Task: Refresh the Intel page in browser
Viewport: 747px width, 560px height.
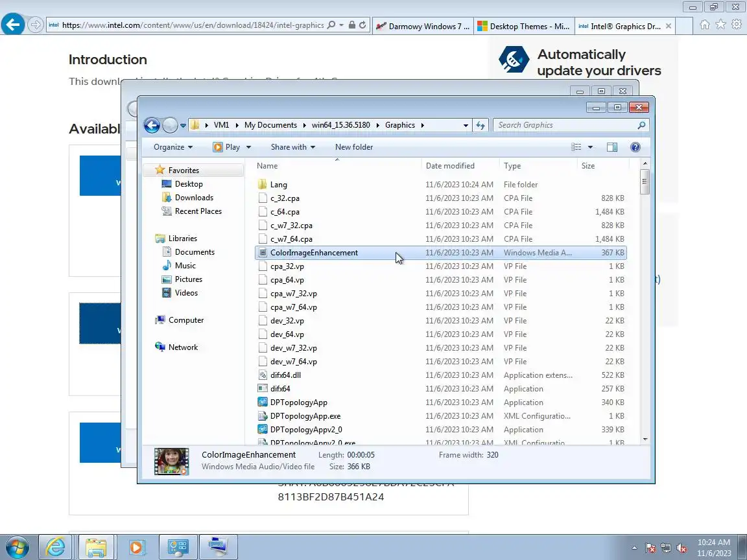Action: click(x=363, y=25)
